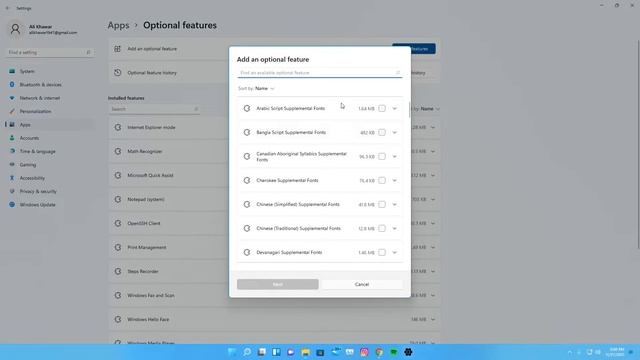Open Time & language settings
This screenshot has height=360, width=640.
pos(49,151)
